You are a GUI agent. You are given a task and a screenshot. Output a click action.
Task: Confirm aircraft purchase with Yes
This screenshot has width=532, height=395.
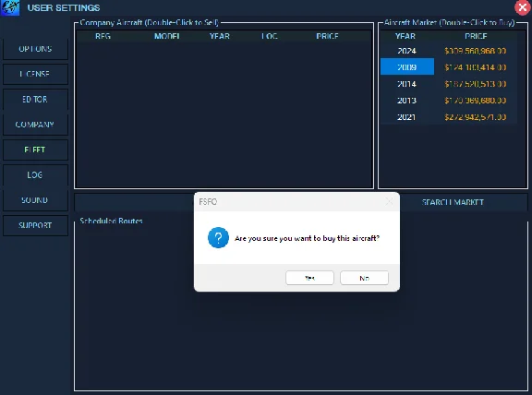tap(309, 278)
